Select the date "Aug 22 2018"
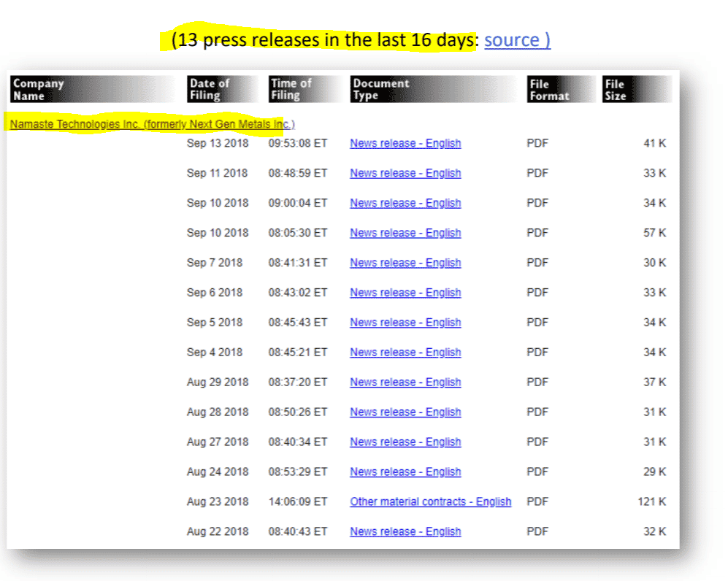 (218, 531)
